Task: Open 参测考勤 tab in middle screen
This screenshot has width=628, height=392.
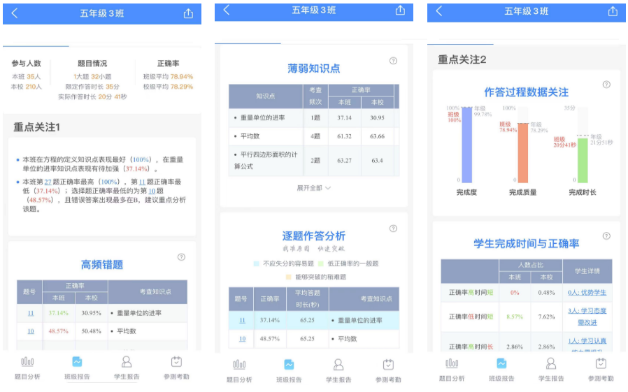Action: pyautogui.click(x=388, y=371)
